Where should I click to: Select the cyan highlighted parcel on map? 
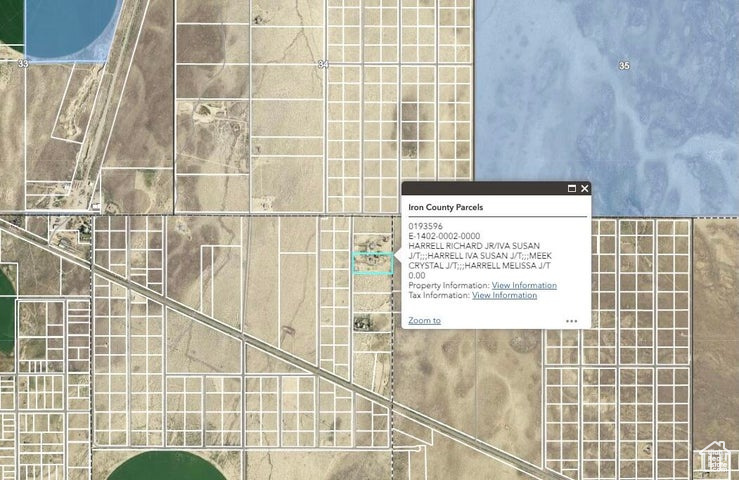coord(372,264)
